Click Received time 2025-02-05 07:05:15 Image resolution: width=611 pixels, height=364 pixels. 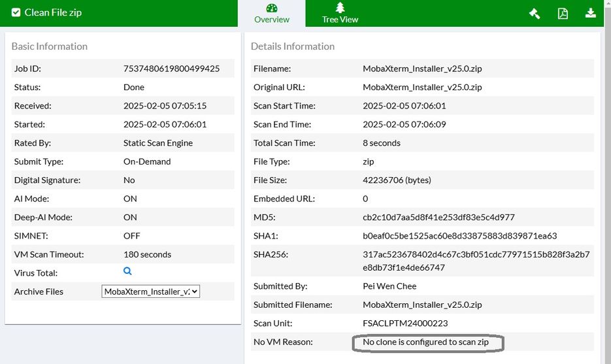pyautogui.click(x=165, y=106)
